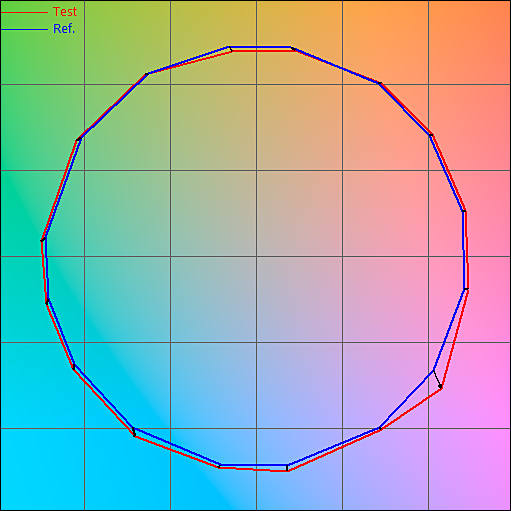Click the central grid line intersection

256,256
